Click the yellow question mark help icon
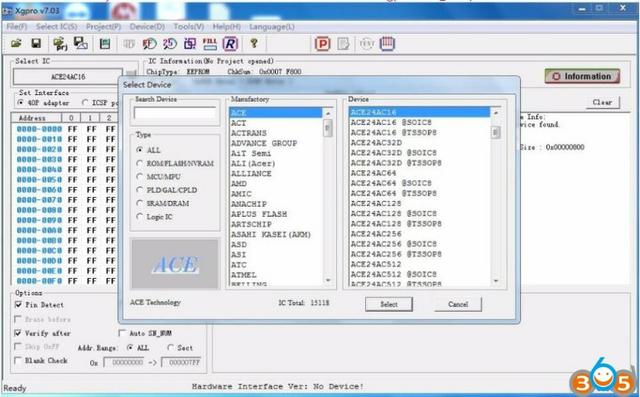This screenshot has width=640, height=397. point(254,43)
